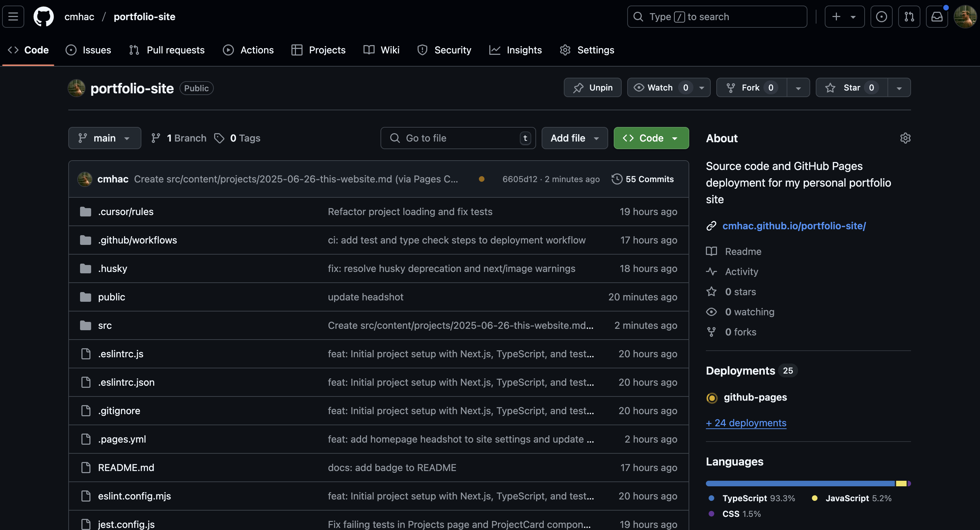Image resolution: width=980 pixels, height=530 pixels.
Task: Fork the repository with Fork button
Action: point(751,87)
